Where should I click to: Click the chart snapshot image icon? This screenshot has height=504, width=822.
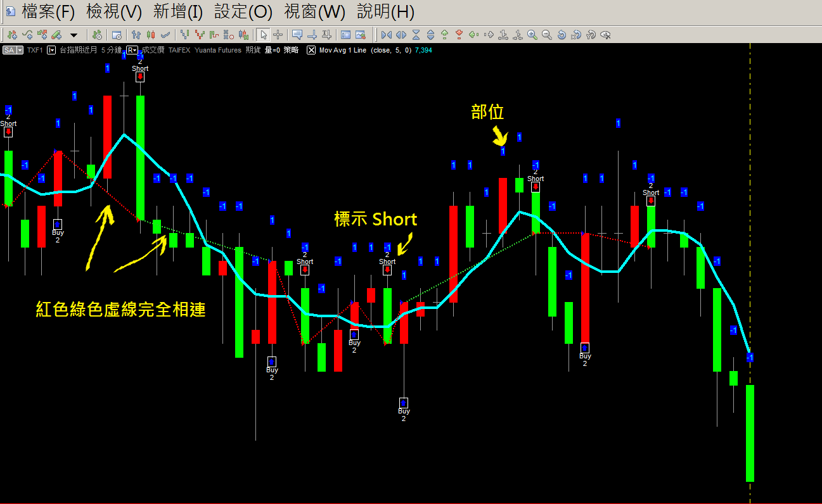pos(361,35)
